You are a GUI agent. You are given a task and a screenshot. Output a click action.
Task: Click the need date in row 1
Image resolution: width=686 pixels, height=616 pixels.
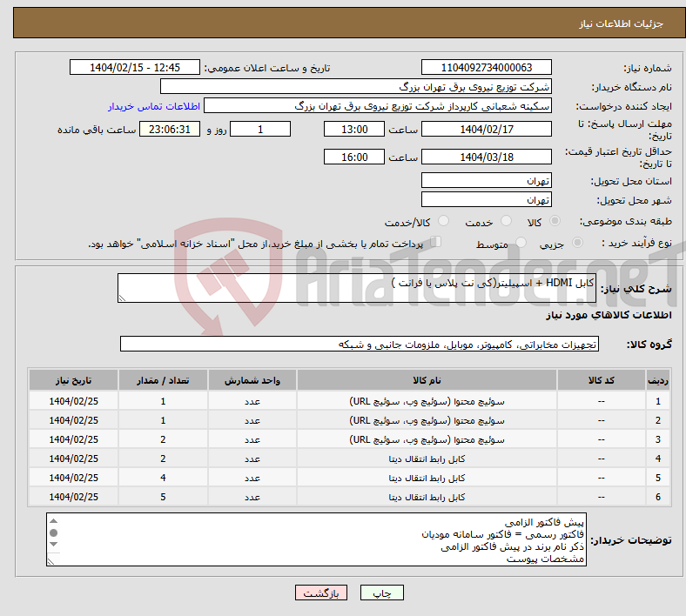tap(73, 401)
